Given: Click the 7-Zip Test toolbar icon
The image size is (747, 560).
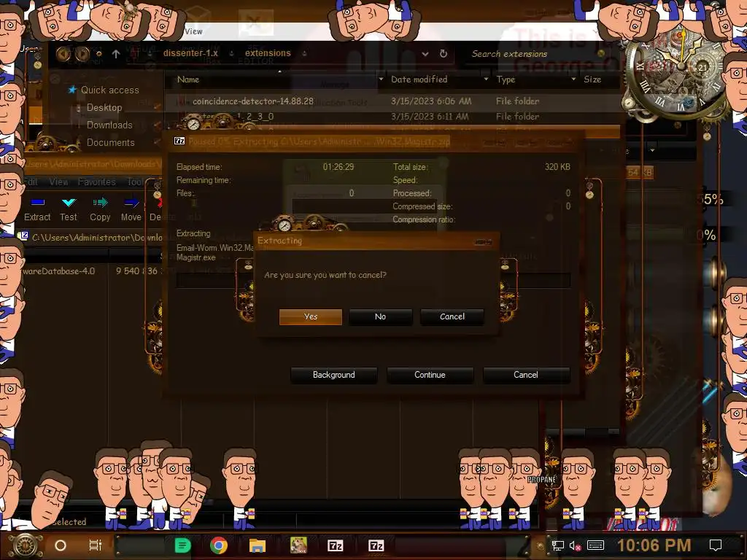Looking at the screenshot, I should click(x=69, y=203).
